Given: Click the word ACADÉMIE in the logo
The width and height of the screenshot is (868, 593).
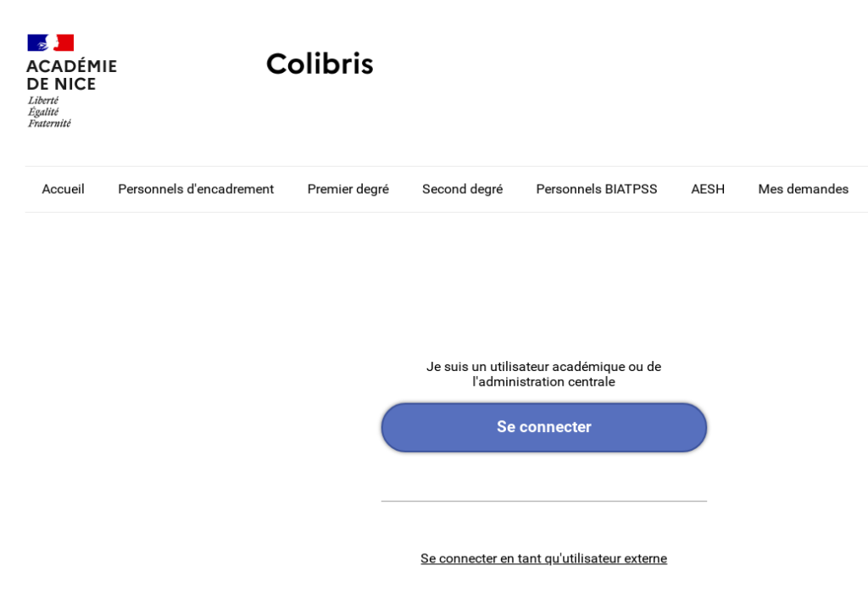Looking at the screenshot, I should [x=71, y=66].
